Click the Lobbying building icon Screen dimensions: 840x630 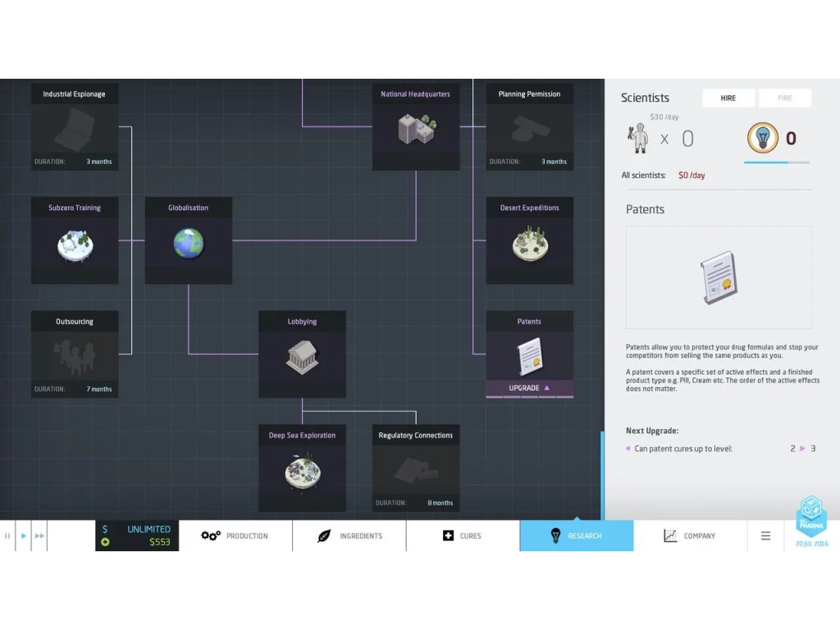pyautogui.click(x=302, y=357)
